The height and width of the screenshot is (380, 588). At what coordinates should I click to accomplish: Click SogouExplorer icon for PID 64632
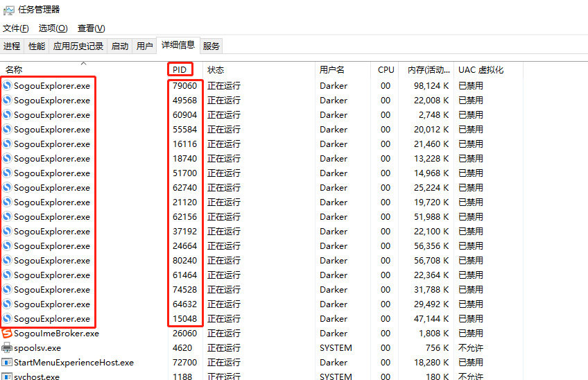(x=7, y=304)
